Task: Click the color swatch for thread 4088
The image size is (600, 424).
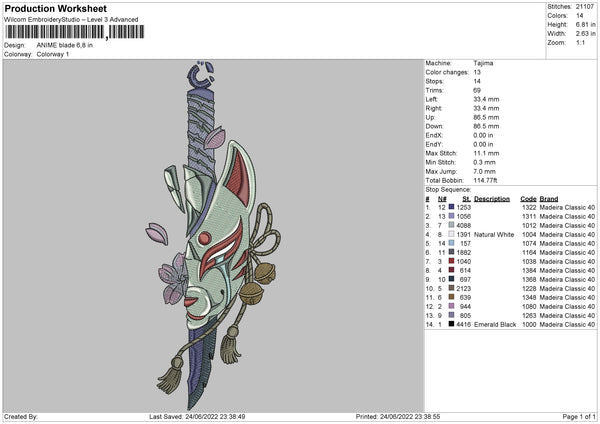Action: pos(452,225)
